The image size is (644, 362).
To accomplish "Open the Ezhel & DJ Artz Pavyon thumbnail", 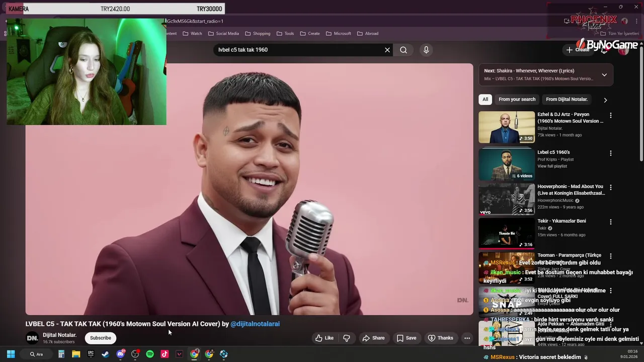I will pos(507,127).
